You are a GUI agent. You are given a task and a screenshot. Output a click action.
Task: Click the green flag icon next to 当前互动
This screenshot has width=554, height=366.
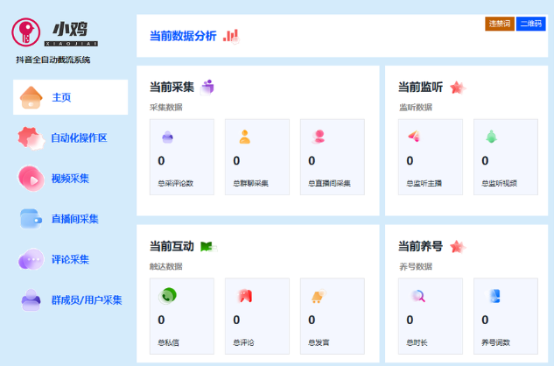208,246
